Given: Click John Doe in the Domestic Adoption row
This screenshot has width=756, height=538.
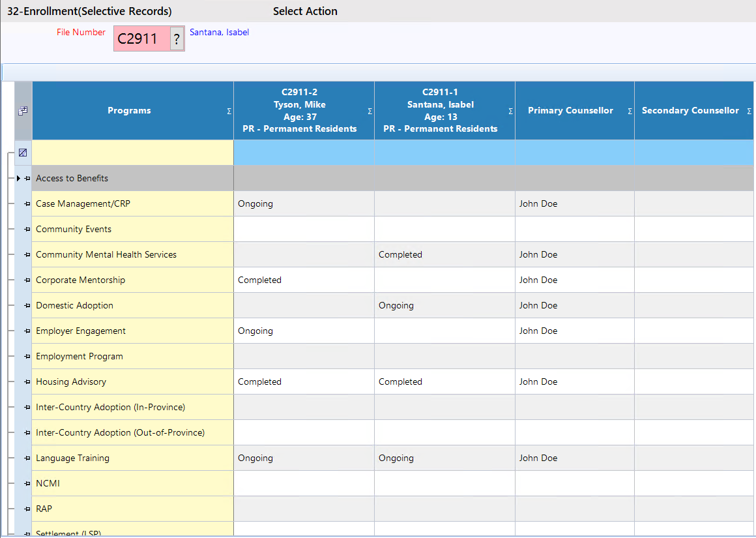Looking at the screenshot, I should coord(538,306).
